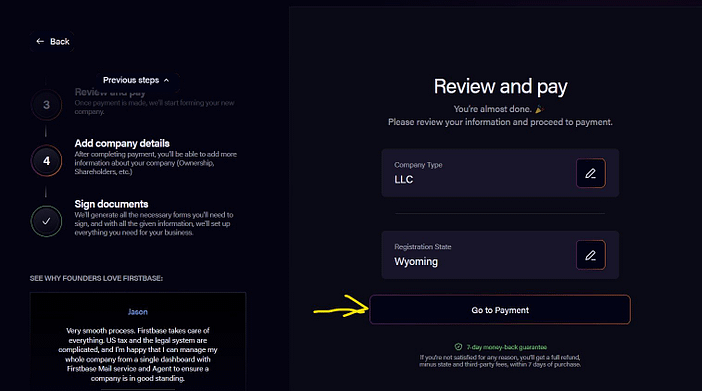Click the step 4 circle icon
The image size is (702, 391).
click(46, 161)
